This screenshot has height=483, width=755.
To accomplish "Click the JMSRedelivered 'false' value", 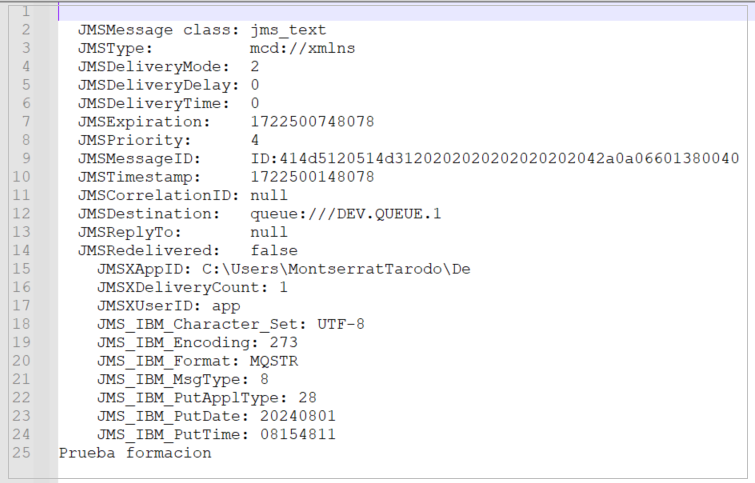I will (274, 250).
